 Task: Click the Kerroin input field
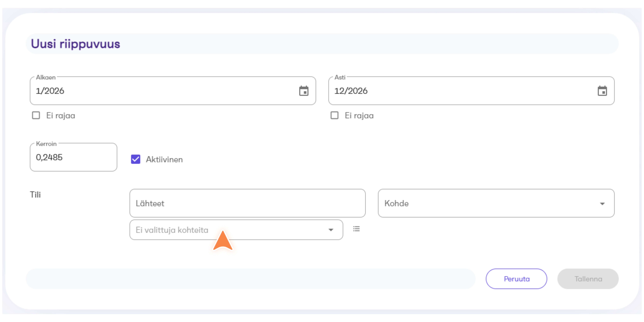click(74, 157)
